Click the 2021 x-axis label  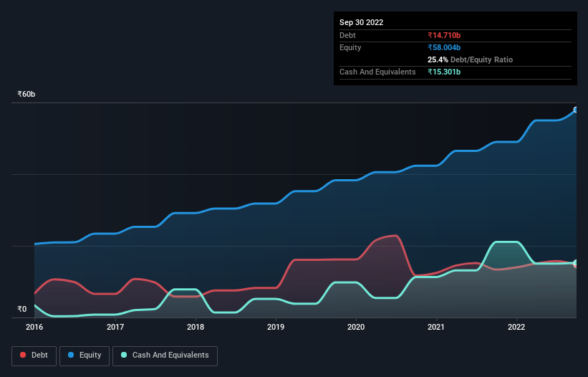[436, 327]
